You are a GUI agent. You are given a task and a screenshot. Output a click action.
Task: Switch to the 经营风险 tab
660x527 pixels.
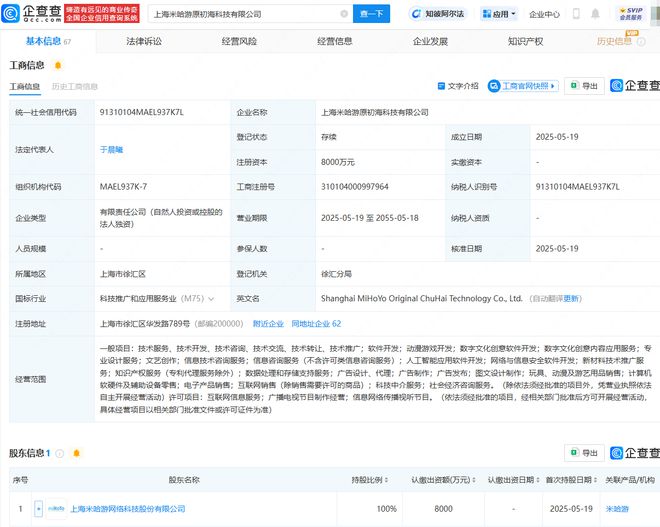pyautogui.click(x=239, y=41)
